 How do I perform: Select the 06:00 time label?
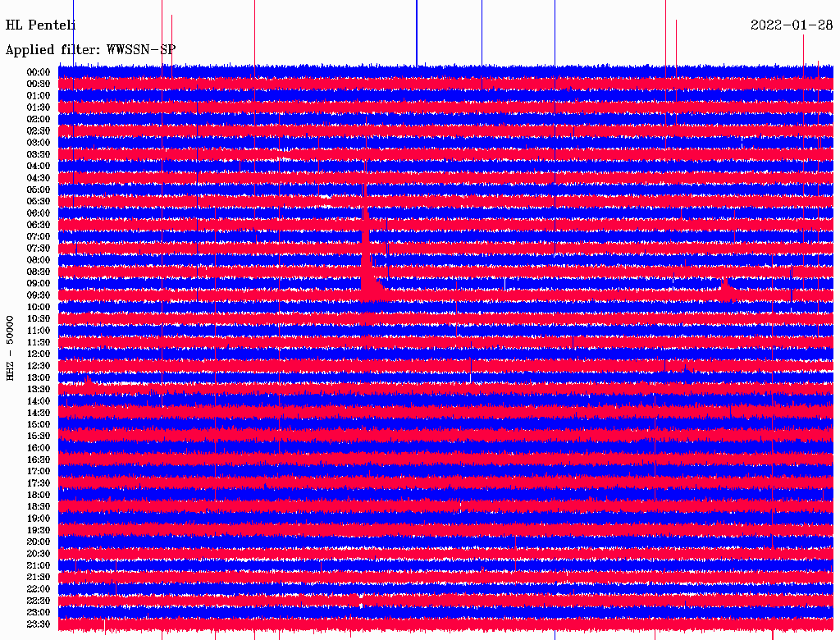39,213
